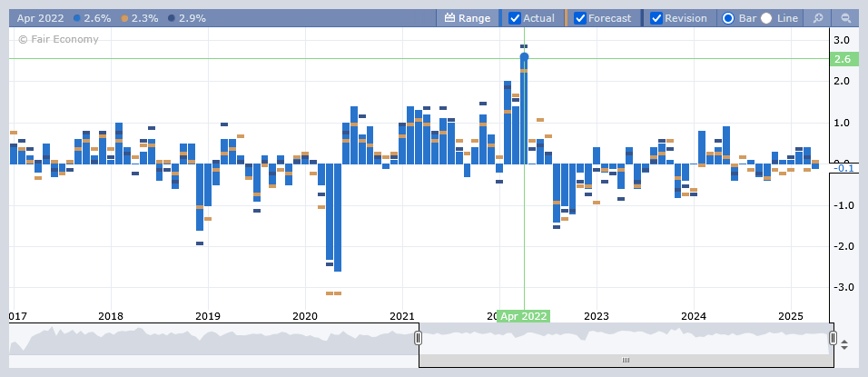
Task: Click the deepest negative 2020 bar
Action: 338,218
